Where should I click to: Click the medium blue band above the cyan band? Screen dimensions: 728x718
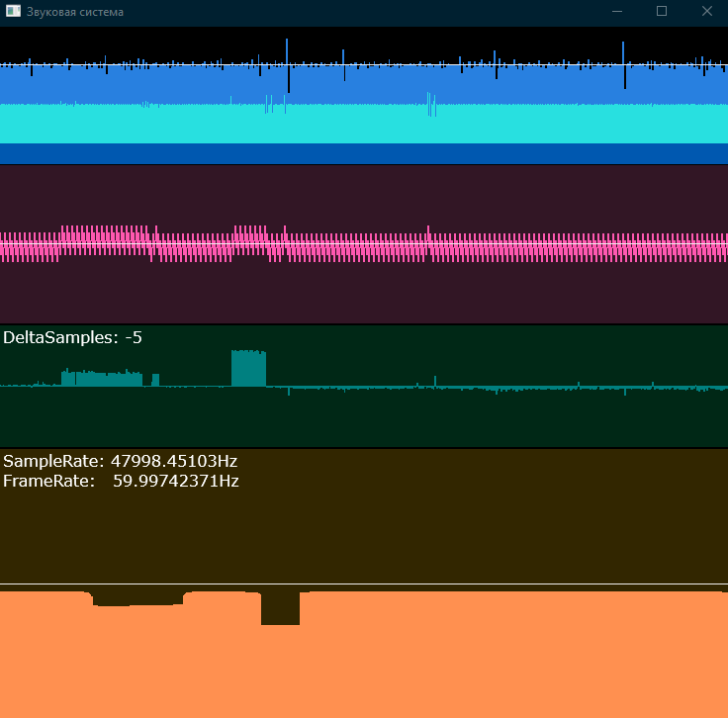[364, 87]
